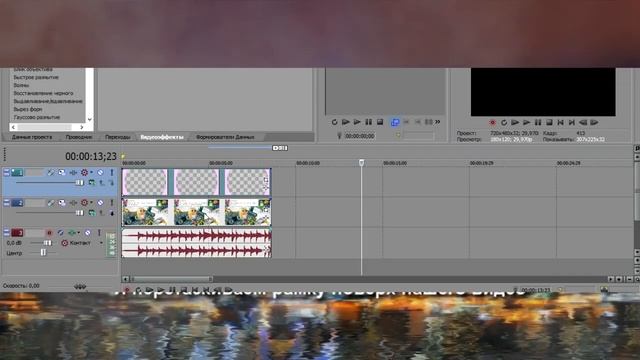Open track 2 automation dropdown arrow
The image size is (640, 360).
(91, 203)
